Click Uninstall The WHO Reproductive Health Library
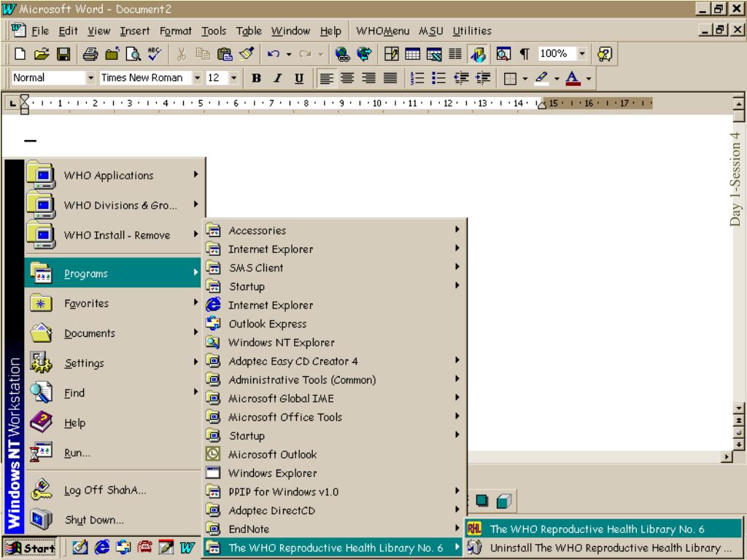This screenshot has width=747, height=560. click(x=603, y=548)
